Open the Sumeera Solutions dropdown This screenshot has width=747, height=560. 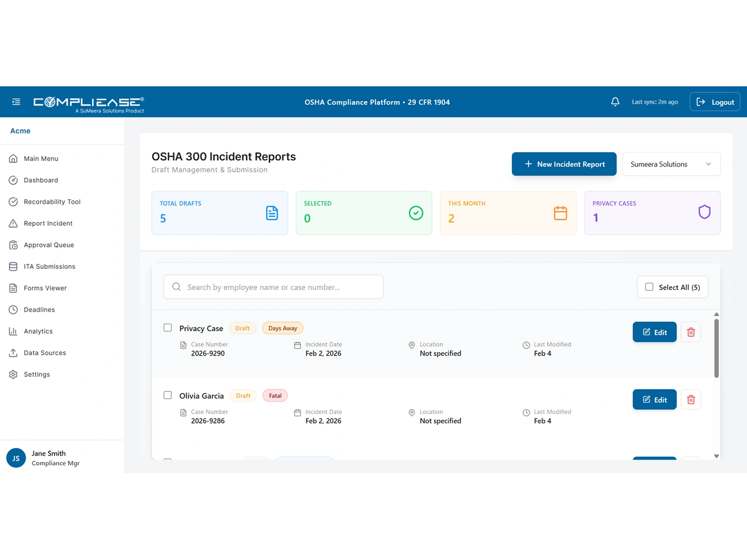click(x=671, y=164)
